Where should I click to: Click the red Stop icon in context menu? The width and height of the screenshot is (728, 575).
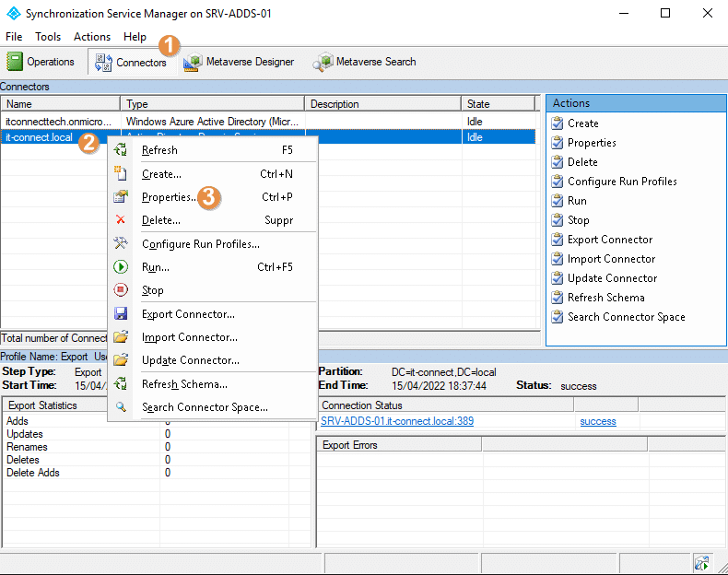[121, 290]
